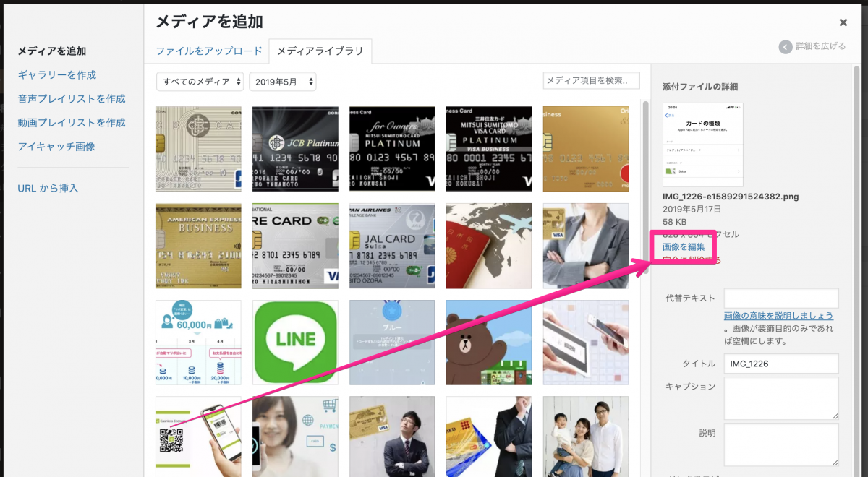Screen dimensions: 868x477
Task: Select the phone held over card reader thumbnail
Action: 586,343
